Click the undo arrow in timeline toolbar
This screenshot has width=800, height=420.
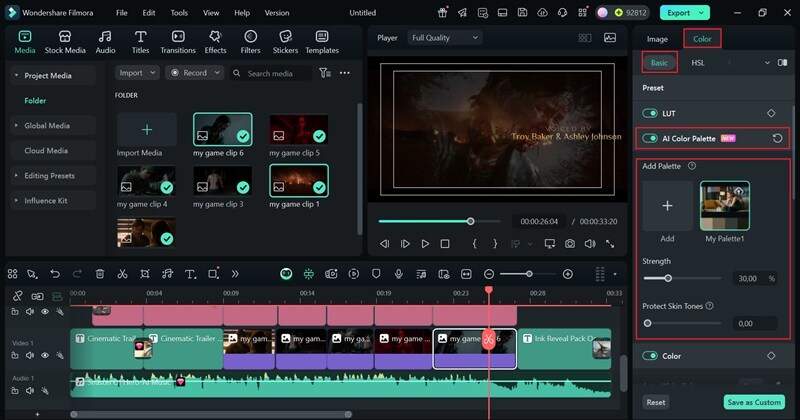(55, 274)
